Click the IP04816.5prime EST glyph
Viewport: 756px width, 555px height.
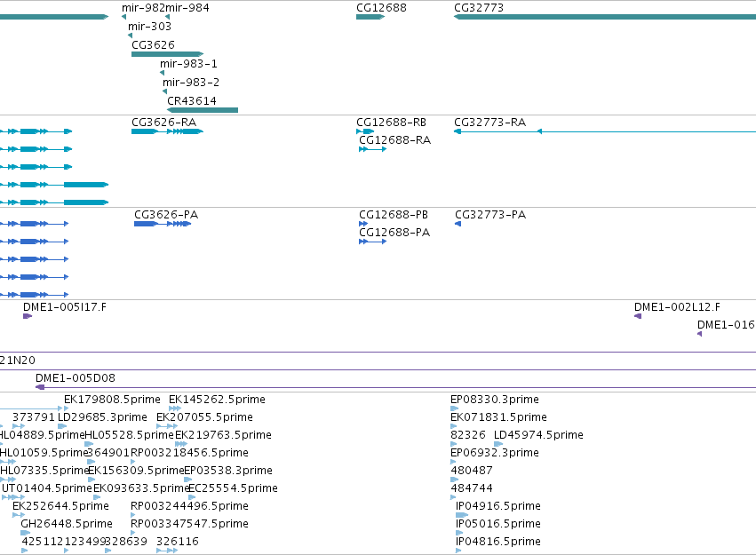458,551
